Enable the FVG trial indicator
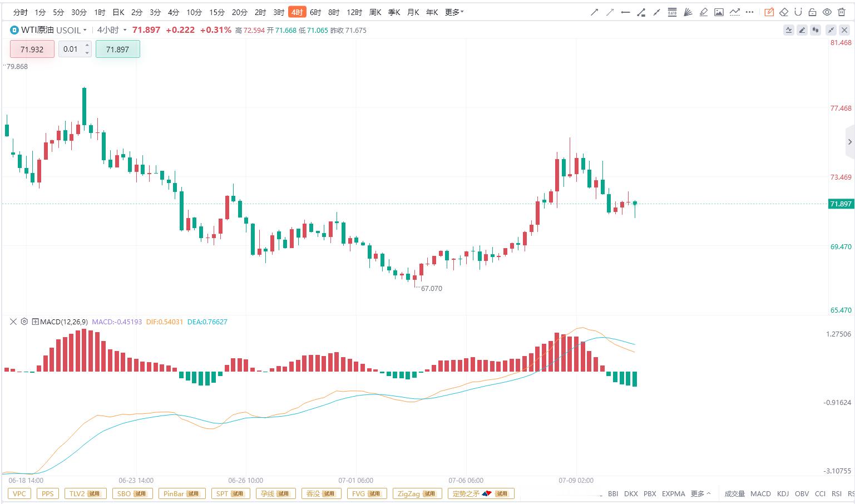This screenshot has width=855, height=504. click(x=367, y=493)
